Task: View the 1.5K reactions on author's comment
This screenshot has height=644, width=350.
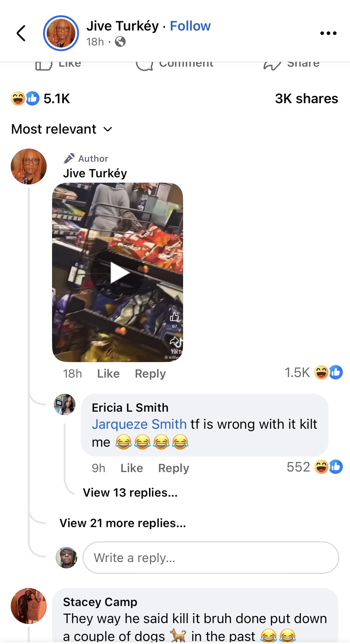Action: 314,373
